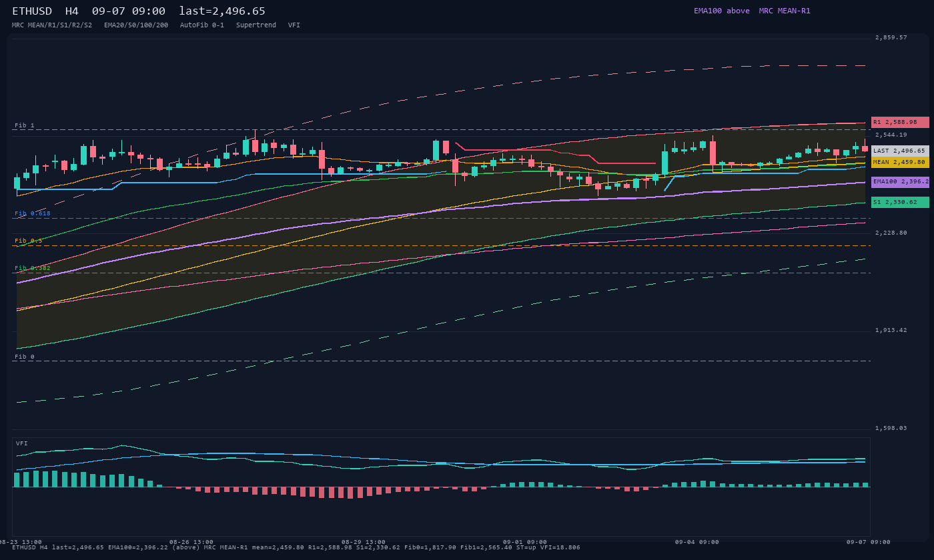Image resolution: width=934 pixels, height=560 pixels.
Task: Click the 2,859.57 price axis label
Action: (891, 37)
